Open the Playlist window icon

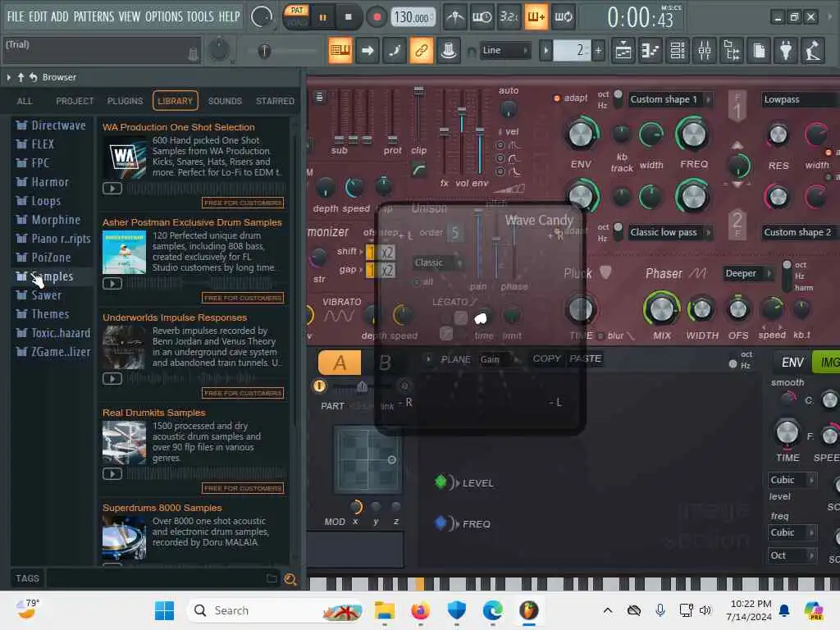[x=623, y=51]
